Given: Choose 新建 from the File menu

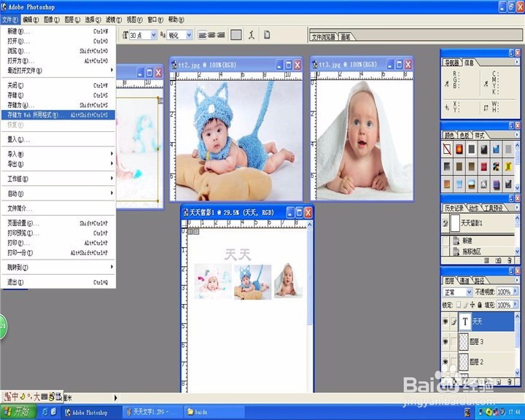Looking at the screenshot, I should pos(58,31).
